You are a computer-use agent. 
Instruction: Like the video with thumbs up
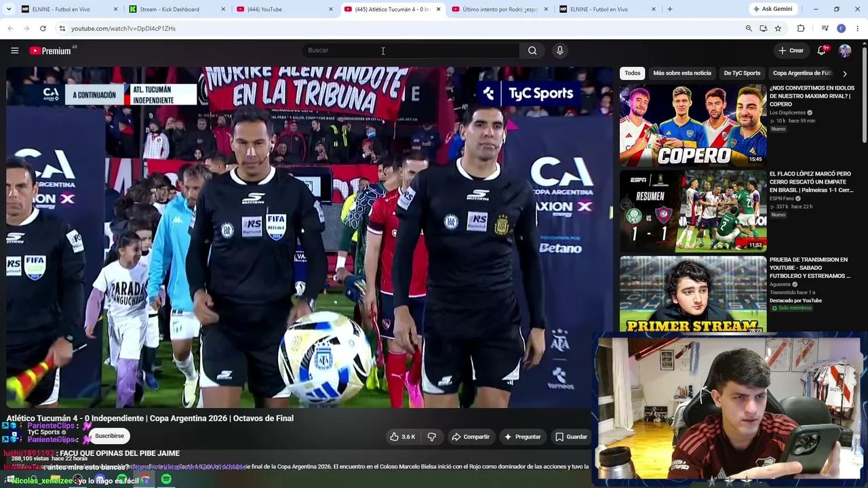tap(403, 436)
